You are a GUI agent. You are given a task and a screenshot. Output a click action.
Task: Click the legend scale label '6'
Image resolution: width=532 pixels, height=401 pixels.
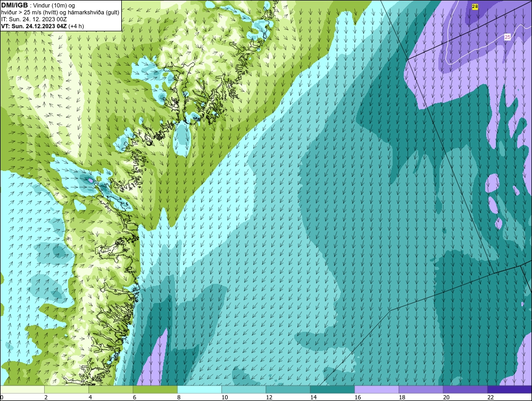click(135, 398)
